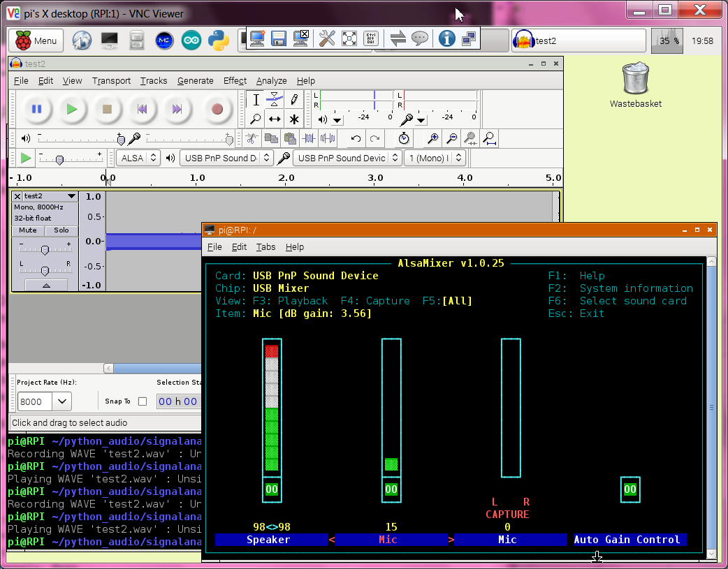Open the Tabs menu in terminal
Screen dimensions: 728x569
tap(265, 246)
